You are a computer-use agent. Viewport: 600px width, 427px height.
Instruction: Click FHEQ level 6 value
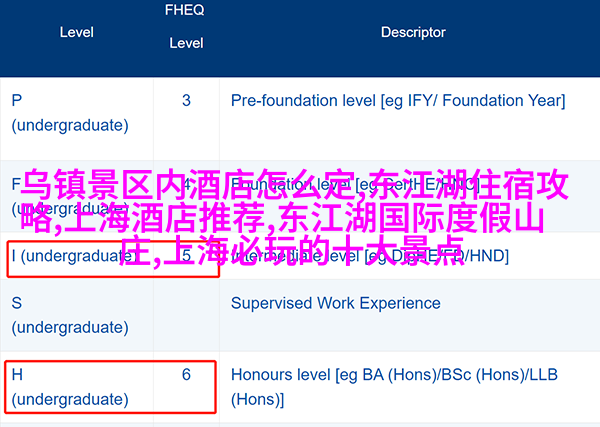186,374
